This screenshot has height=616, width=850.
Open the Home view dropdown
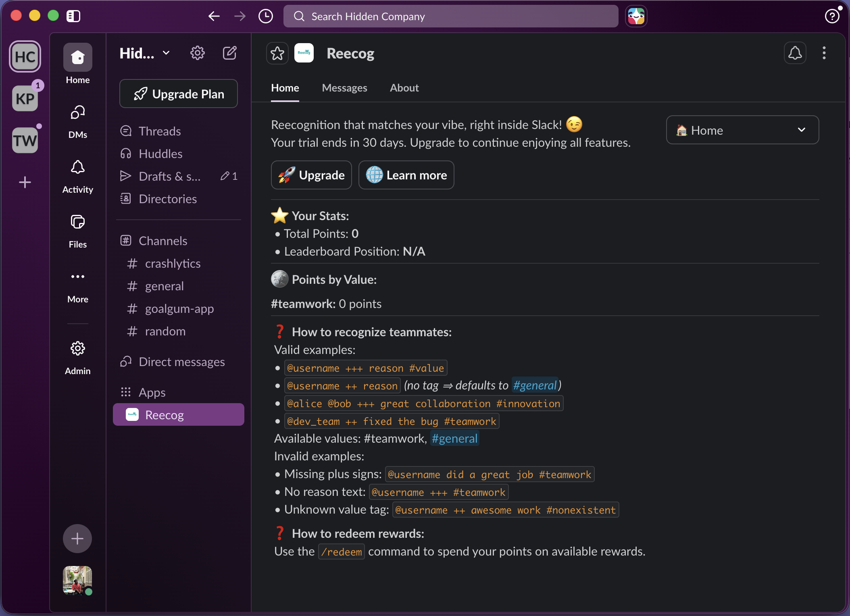coord(743,130)
